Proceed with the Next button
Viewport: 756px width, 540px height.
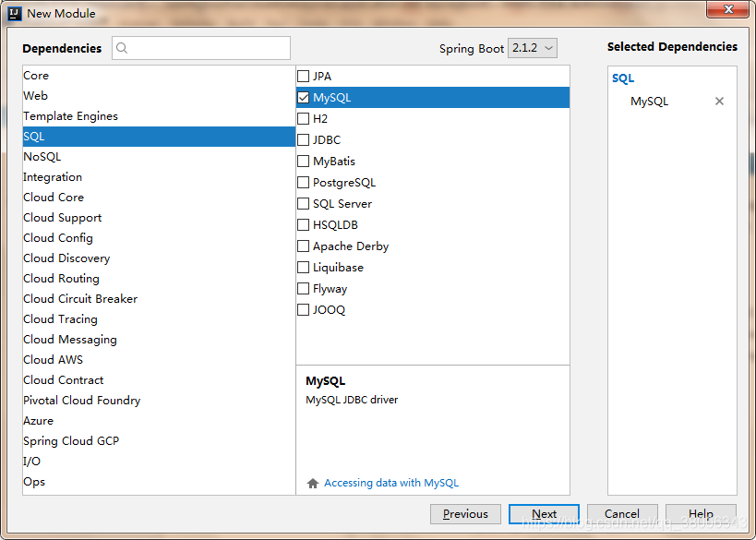pyautogui.click(x=544, y=514)
